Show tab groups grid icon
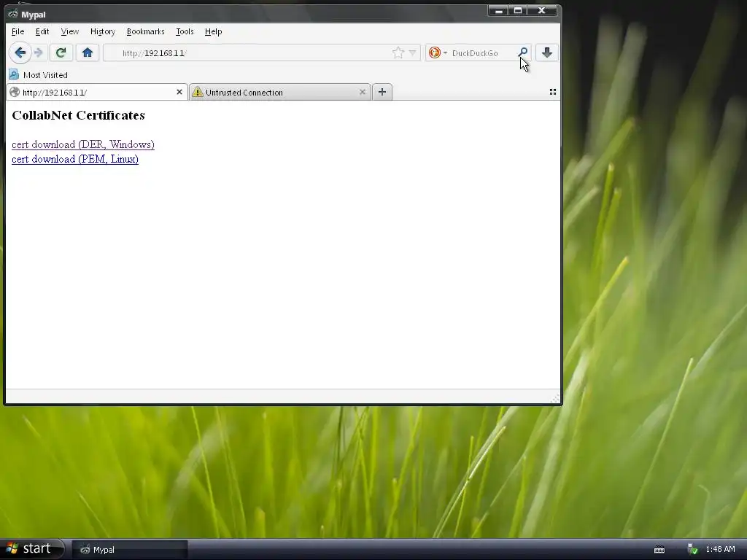 [553, 92]
